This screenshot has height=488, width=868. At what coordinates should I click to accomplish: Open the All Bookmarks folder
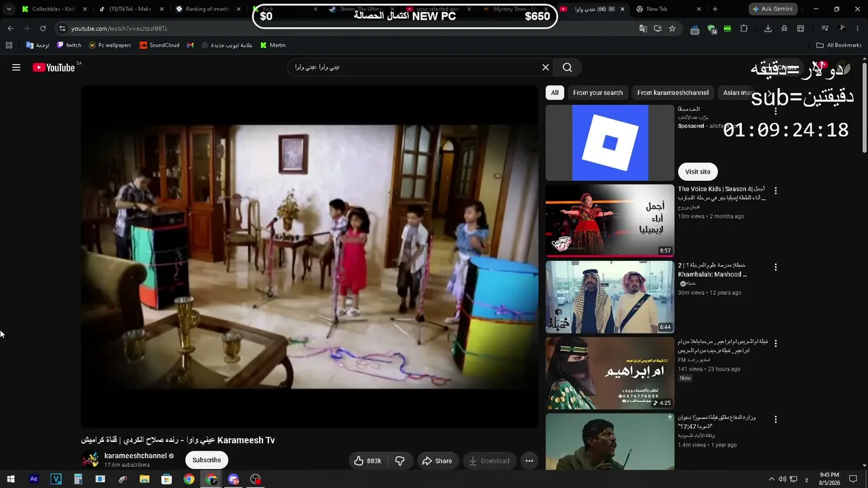839,45
